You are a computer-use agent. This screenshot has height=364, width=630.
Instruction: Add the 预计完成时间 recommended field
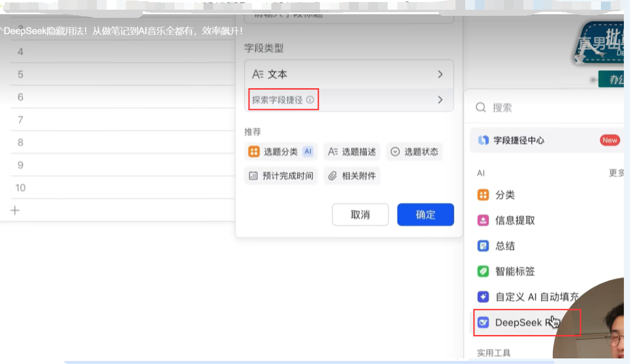[x=281, y=176]
